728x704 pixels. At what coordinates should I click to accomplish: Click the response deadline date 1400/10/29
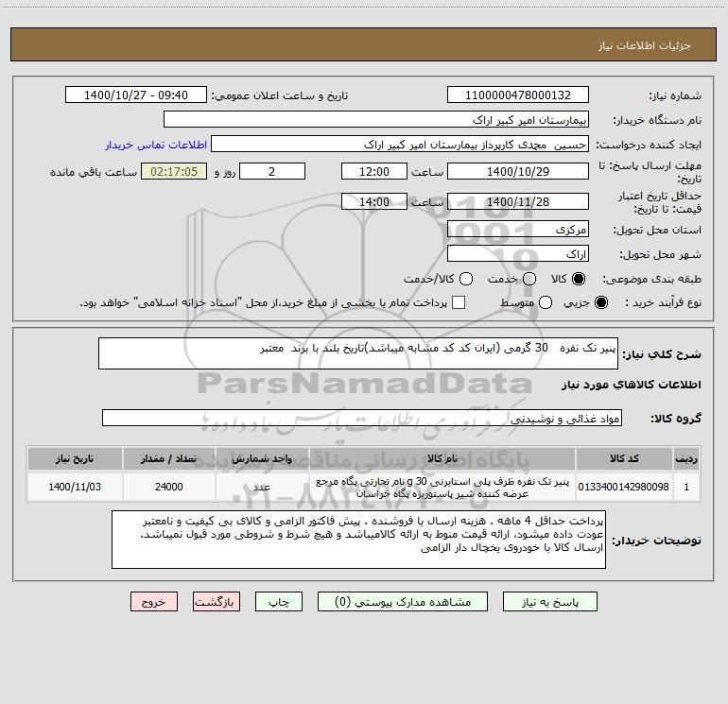point(518,172)
